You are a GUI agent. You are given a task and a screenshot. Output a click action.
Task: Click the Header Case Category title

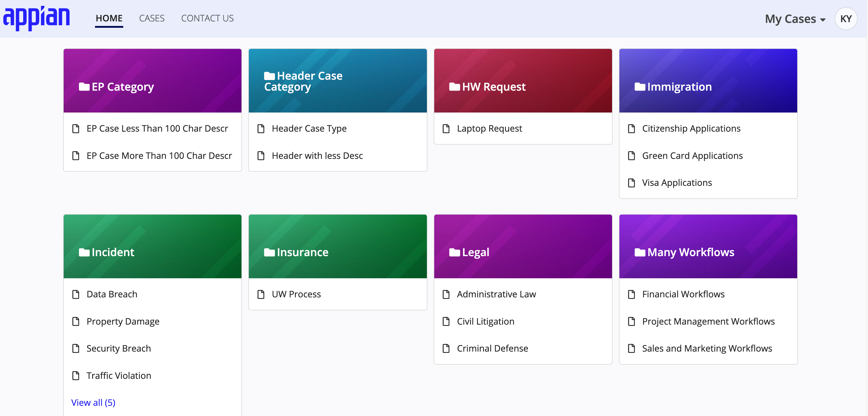tap(303, 81)
